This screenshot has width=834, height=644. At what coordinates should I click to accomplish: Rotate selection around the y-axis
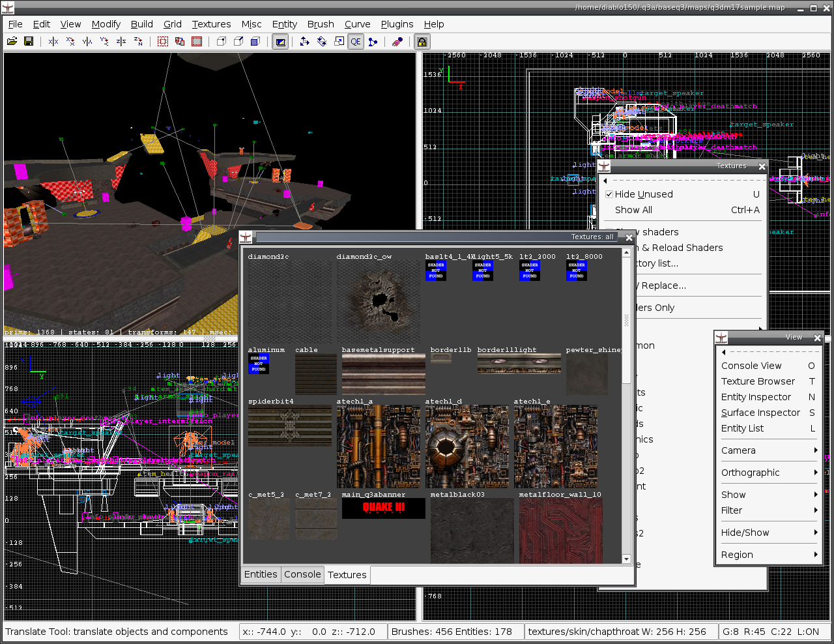pos(104,42)
